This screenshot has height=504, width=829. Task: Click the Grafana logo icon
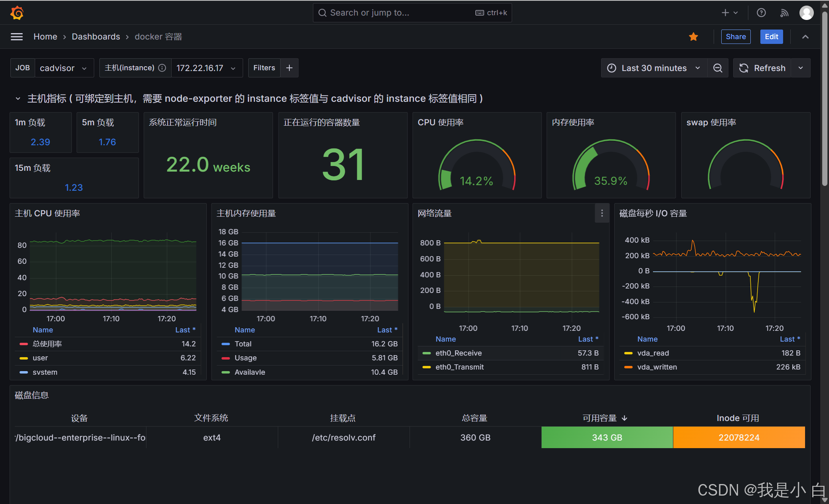point(17,13)
